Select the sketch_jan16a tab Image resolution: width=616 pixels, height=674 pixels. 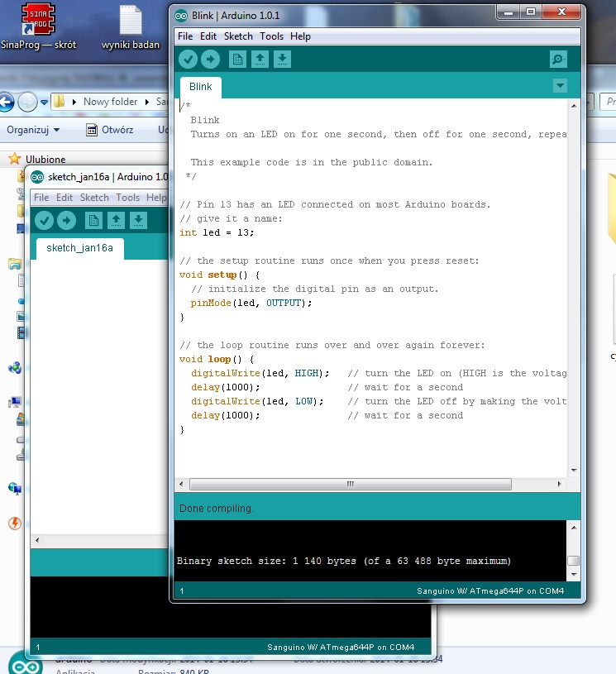point(80,248)
